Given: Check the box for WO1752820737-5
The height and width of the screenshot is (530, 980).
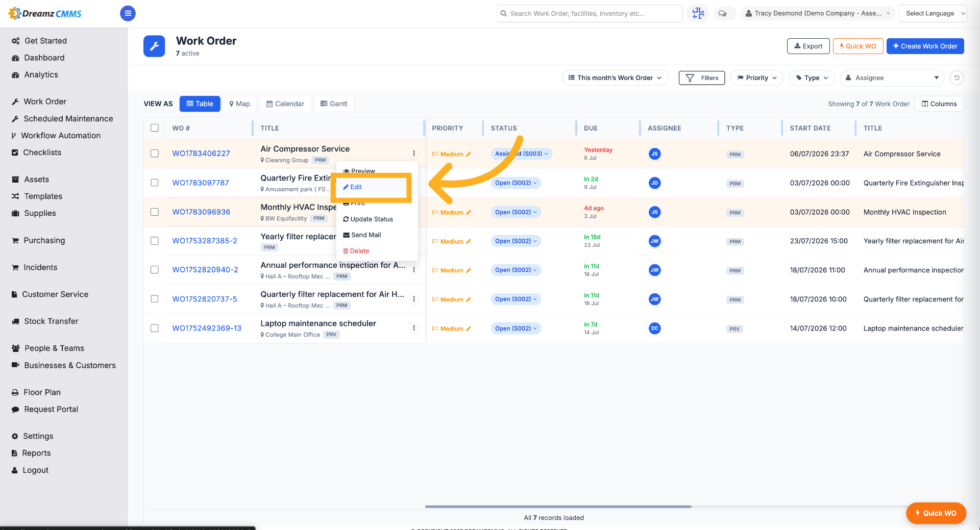Looking at the screenshot, I should [155, 298].
